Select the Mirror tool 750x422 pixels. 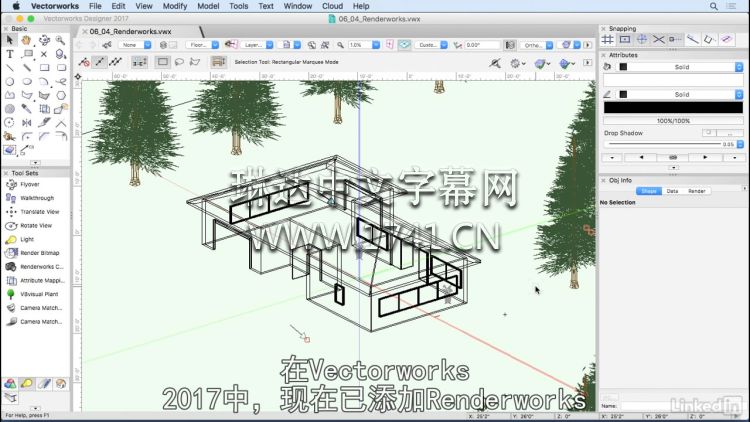pos(27,123)
